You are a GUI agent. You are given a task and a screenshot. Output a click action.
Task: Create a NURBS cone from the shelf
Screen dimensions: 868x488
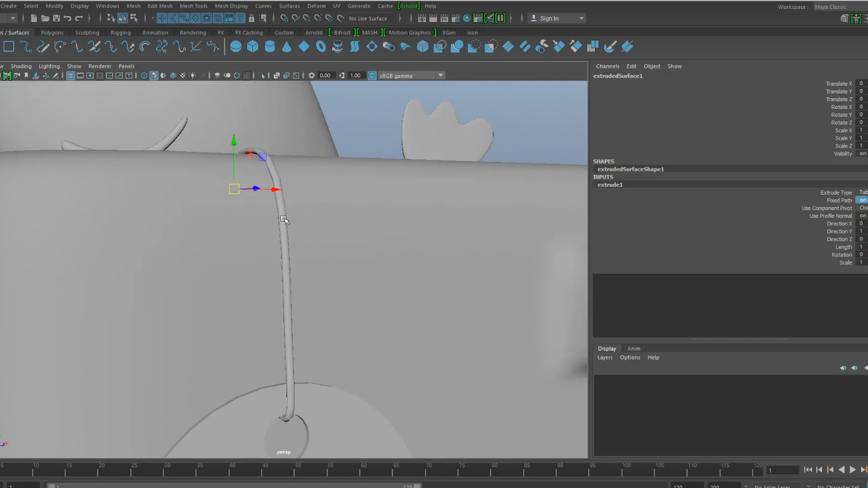coord(287,46)
